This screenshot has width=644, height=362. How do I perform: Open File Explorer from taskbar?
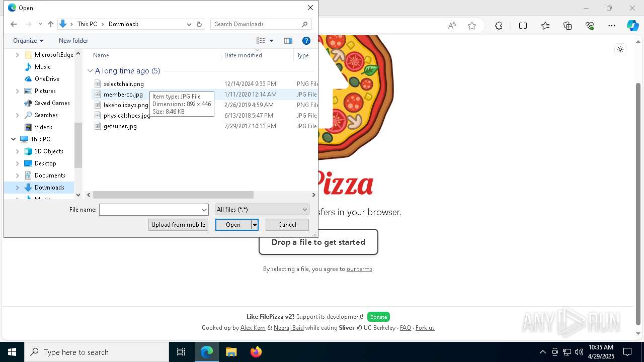tap(231, 352)
